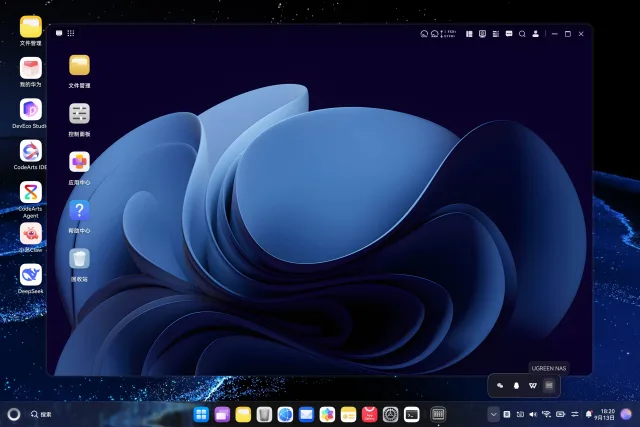The height and width of the screenshot is (427, 640).
Task: Open the WPS icon in tray popup
Action: click(533, 385)
